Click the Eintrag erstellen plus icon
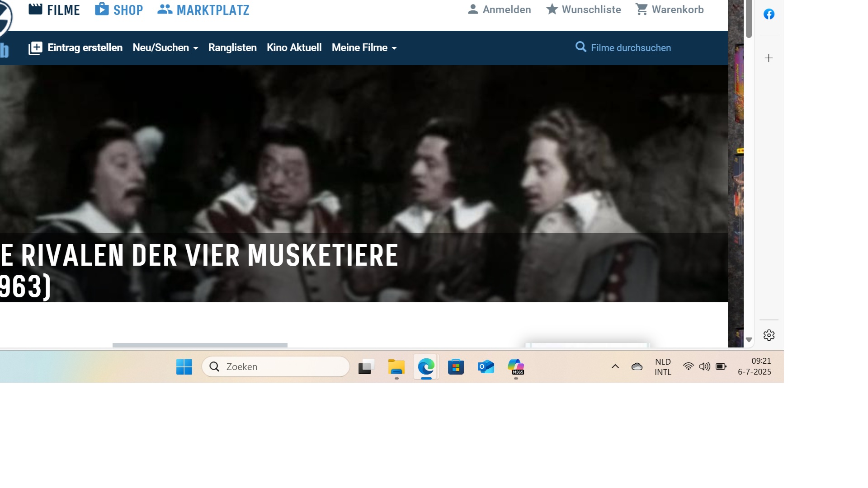 (x=35, y=48)
